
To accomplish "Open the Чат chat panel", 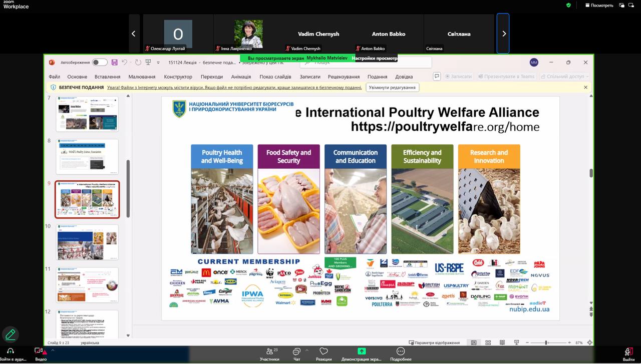I will [296, 354].
